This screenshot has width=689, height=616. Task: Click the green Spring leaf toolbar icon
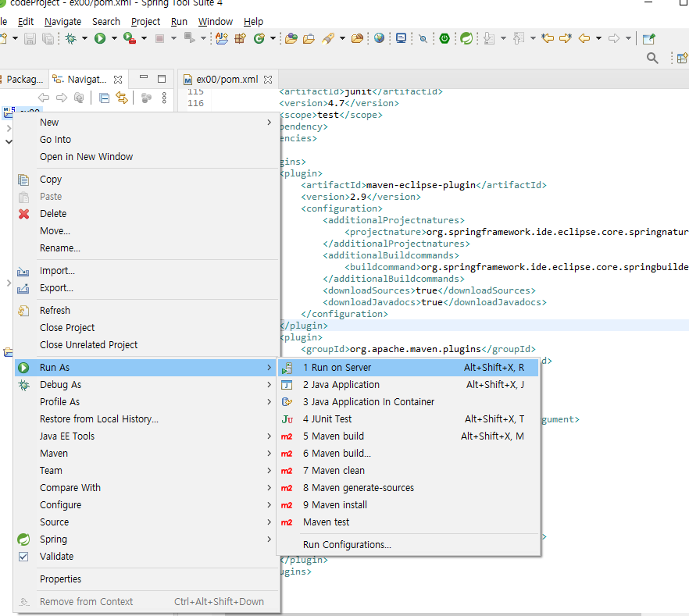pos(466,38)
